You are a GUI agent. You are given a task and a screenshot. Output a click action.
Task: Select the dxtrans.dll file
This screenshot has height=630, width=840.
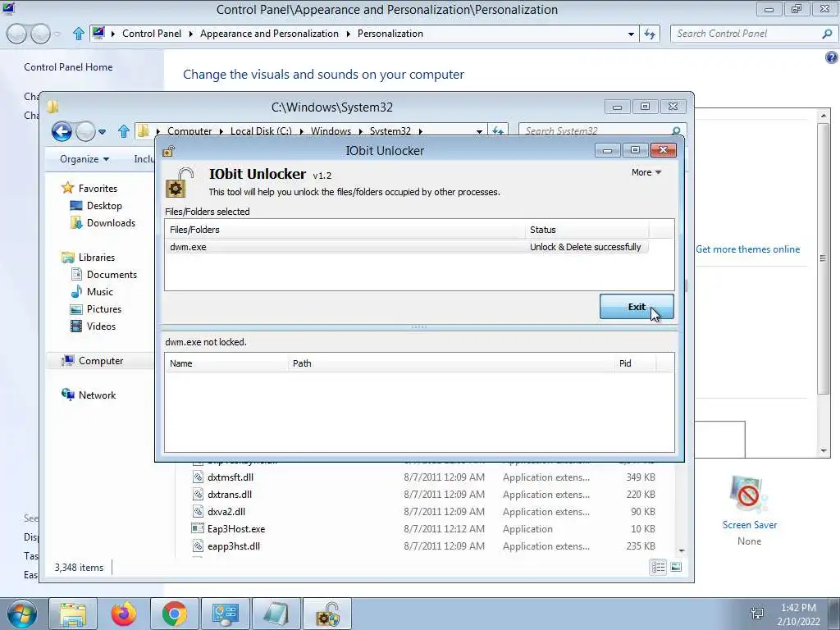tap(230, 494)
